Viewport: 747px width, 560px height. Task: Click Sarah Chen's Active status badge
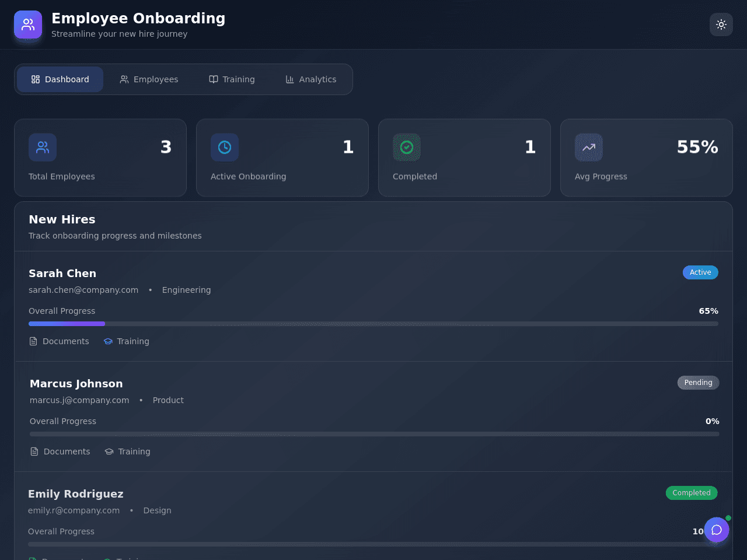tap(700, 272)
